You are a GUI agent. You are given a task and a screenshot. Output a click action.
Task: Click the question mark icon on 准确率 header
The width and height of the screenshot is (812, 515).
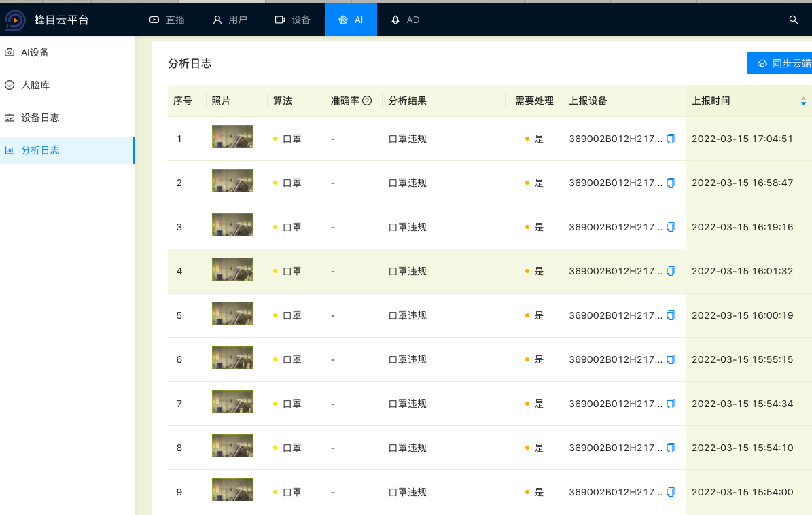367,100
